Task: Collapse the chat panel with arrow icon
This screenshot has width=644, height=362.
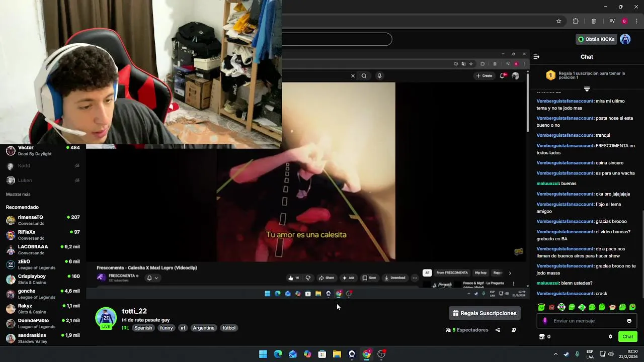Action: [x=536, y=57]
